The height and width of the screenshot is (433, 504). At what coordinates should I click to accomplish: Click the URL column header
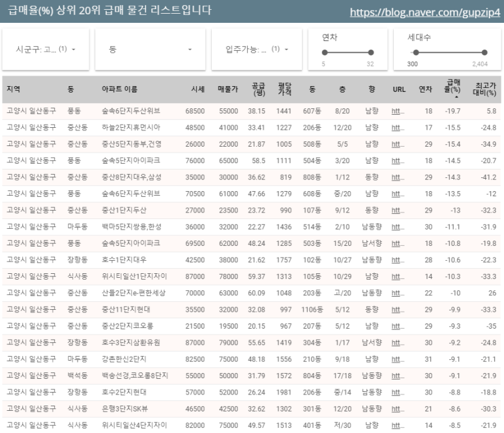pos(399,89)
